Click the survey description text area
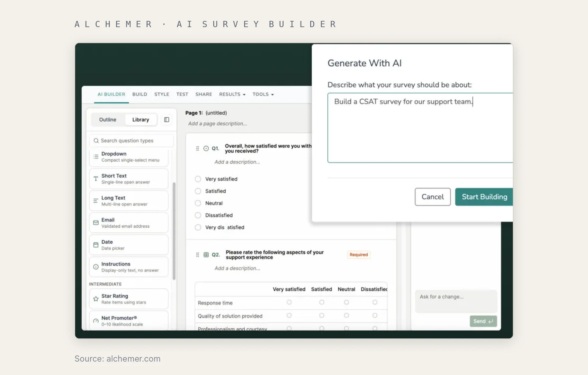This screenshot has height=375, width=588. [x=420, y=128]
